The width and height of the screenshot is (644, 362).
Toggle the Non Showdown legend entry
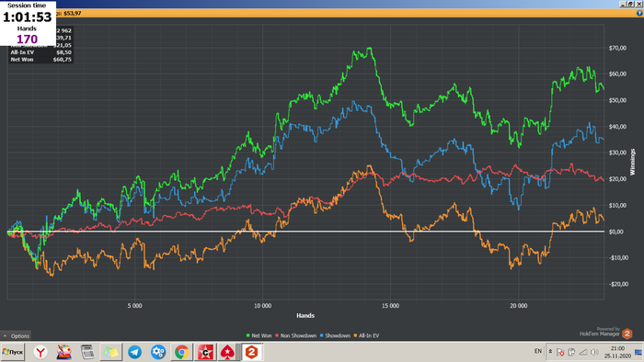[x=295, y=335]
